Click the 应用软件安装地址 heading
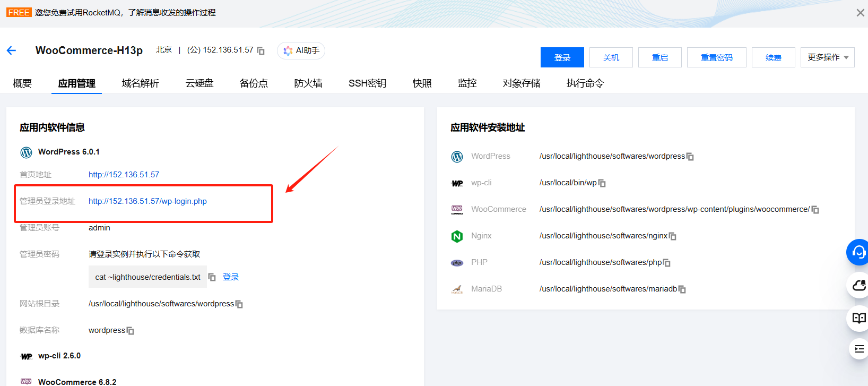 point(488,127)
